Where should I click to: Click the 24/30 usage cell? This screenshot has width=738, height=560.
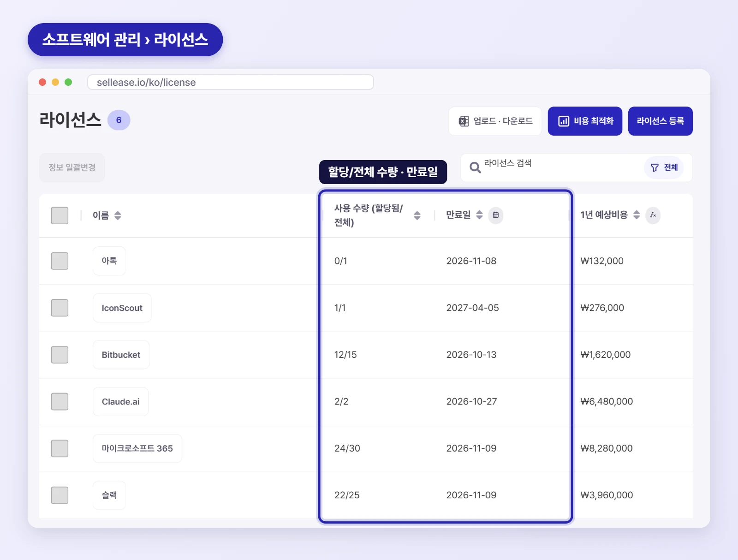pyautogui.click(x=347, y=448)
